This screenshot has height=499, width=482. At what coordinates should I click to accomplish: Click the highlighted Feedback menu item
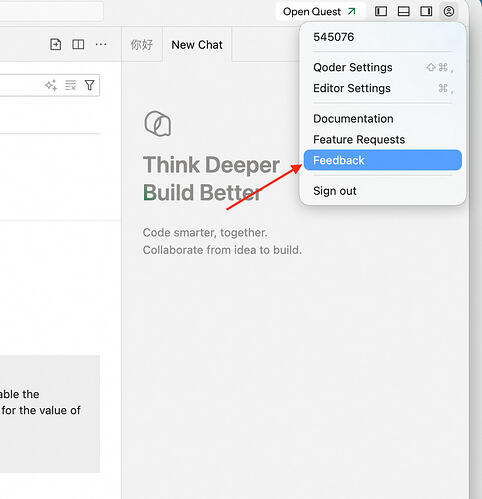pos(383,160)
